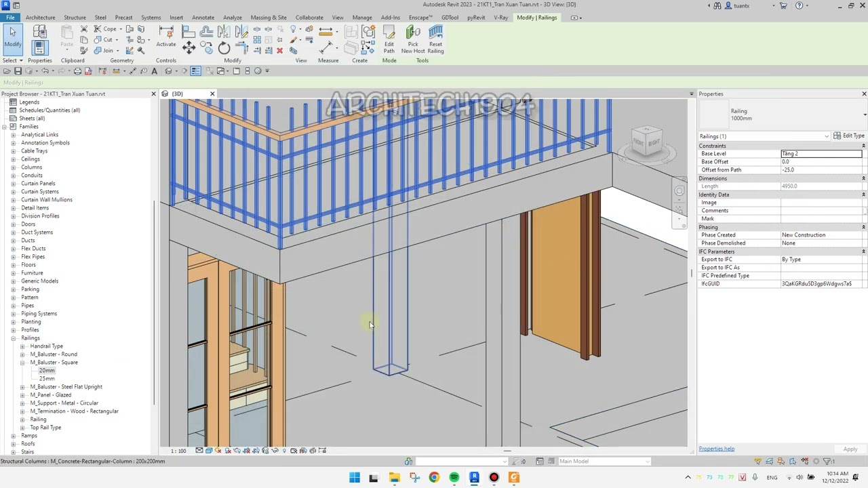The height and width of the screenshot is (488, 868).
Task: Click the Activate controls icon
Action: (166, 35)
